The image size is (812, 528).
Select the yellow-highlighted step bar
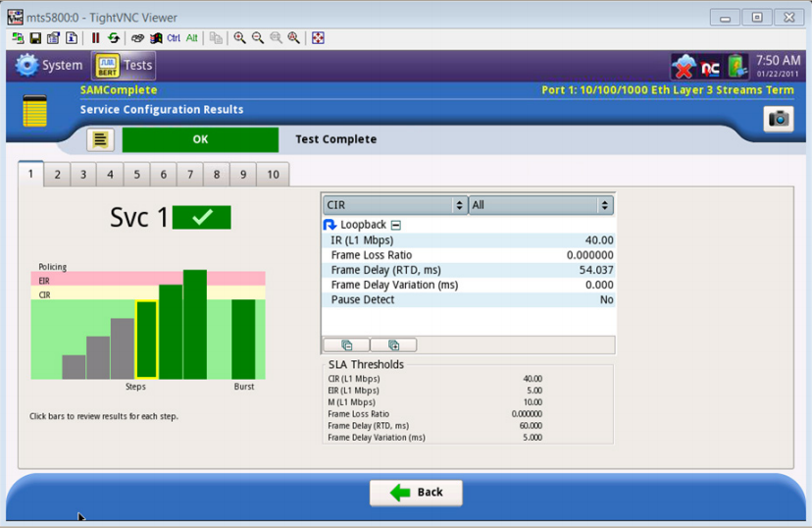[x=146, y=340]
